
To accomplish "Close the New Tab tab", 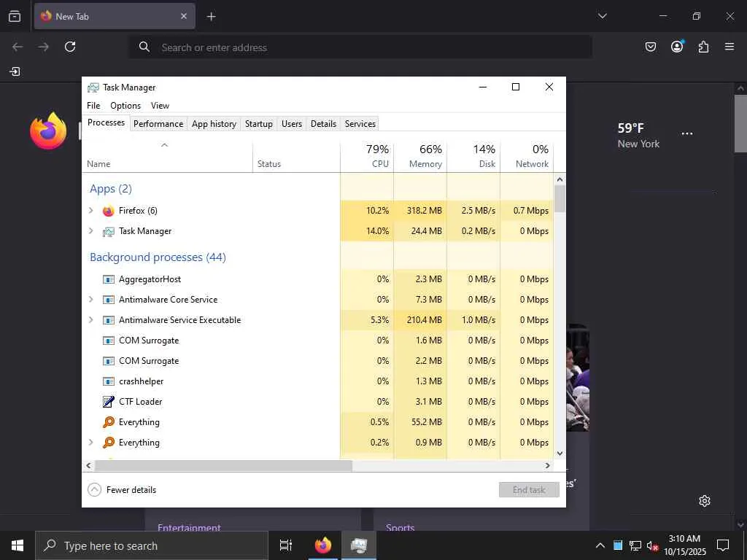I will coord(184,16).
